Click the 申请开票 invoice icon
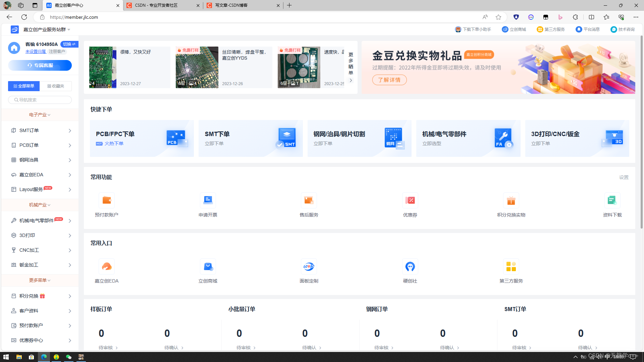The image size is (644, 362). 208,200
